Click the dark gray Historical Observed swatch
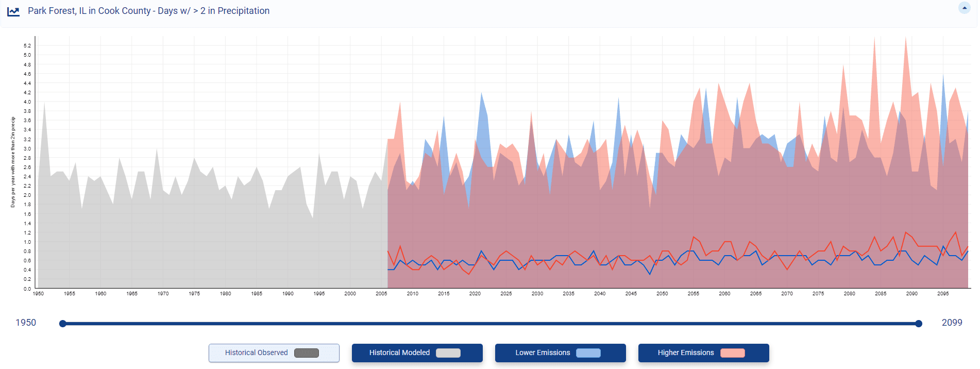This screenshot has width=980, height=369. pos(306,353)
